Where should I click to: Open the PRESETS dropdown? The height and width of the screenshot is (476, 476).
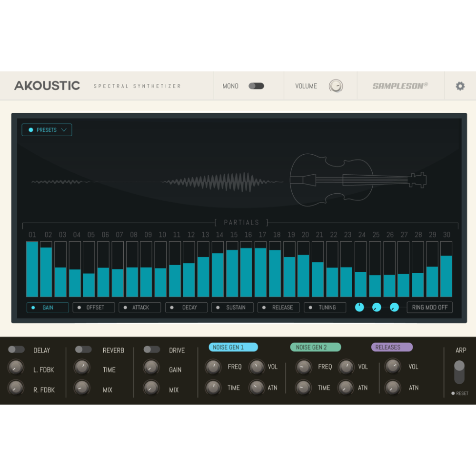point(46,129)
